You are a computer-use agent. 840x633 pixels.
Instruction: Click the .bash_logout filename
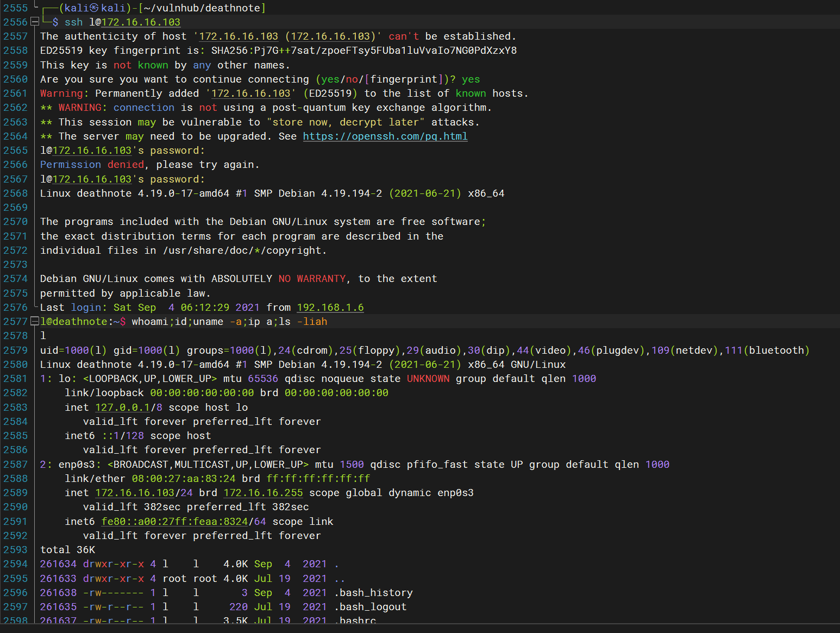click(x=370, y=607)
